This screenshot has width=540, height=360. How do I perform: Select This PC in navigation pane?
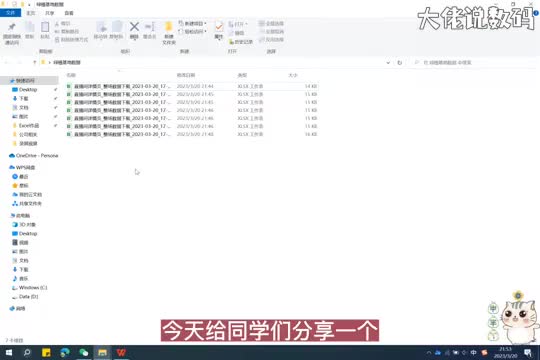(x=23, y=216)
